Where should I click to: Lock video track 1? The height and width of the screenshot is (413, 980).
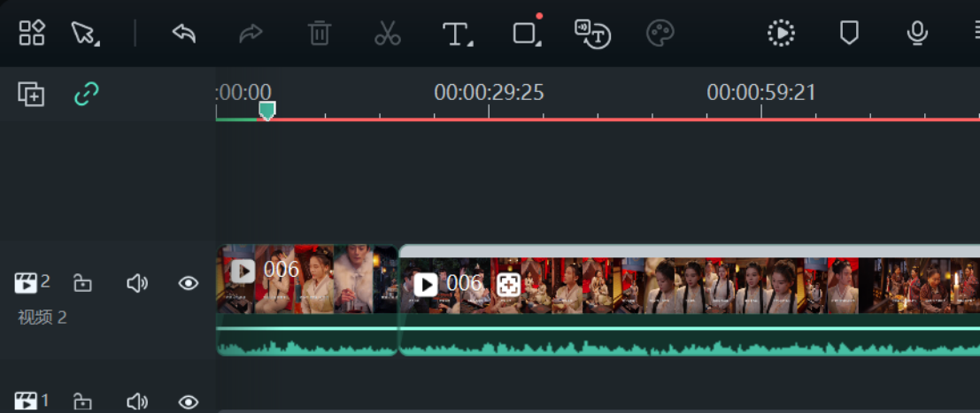pyautogui.click(x=81, y=402)
